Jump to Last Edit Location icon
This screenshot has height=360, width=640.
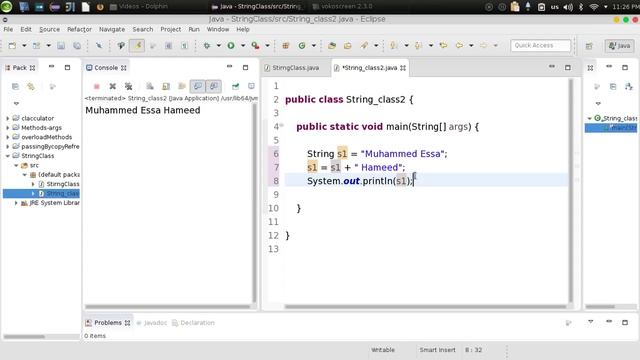coord(443,46)
